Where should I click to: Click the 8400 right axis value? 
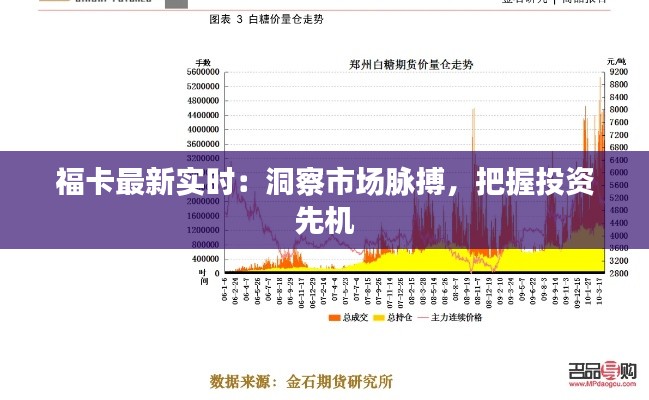pyautogui.click(x=618, y=97)
